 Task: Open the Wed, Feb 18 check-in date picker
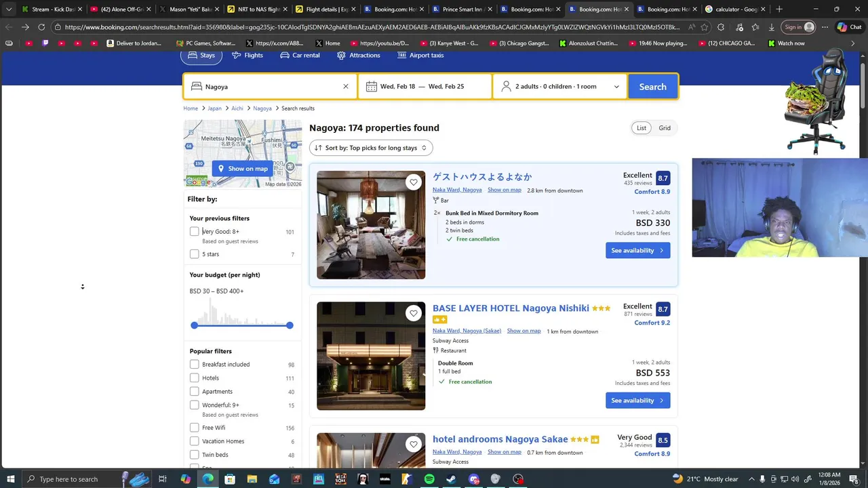[397, 87]
